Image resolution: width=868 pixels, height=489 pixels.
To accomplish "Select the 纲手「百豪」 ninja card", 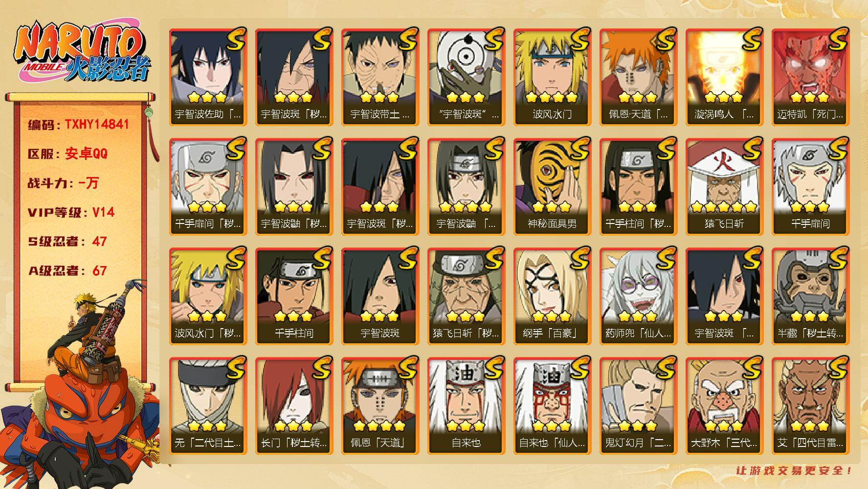I will pyautogui.click(x=552, y=296).
